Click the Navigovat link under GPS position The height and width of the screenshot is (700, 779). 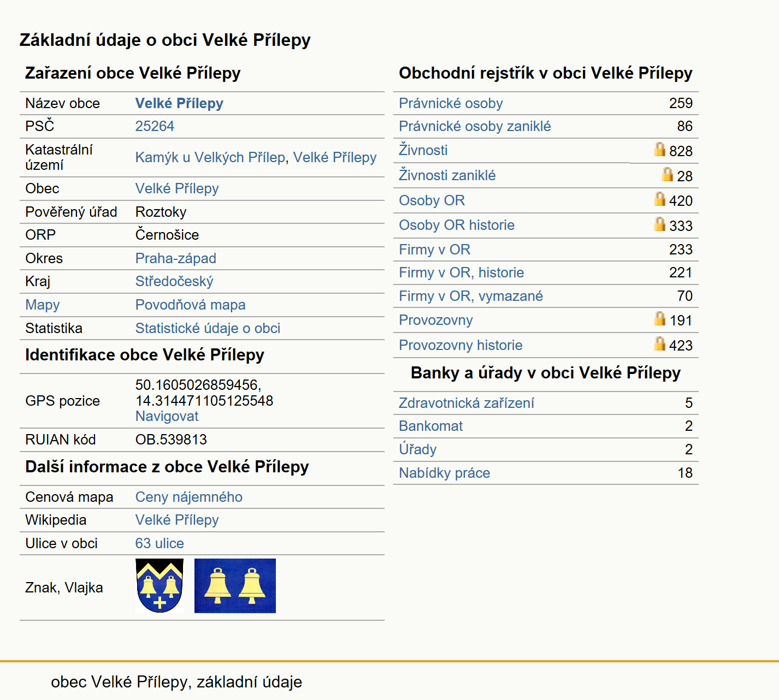click(167, 416)
